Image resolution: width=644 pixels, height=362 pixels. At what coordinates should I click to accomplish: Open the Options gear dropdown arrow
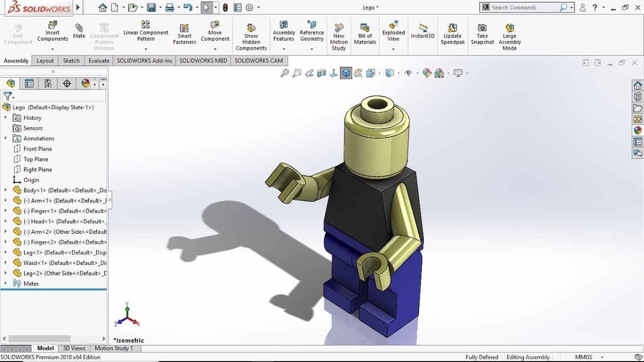pos(259,8)
